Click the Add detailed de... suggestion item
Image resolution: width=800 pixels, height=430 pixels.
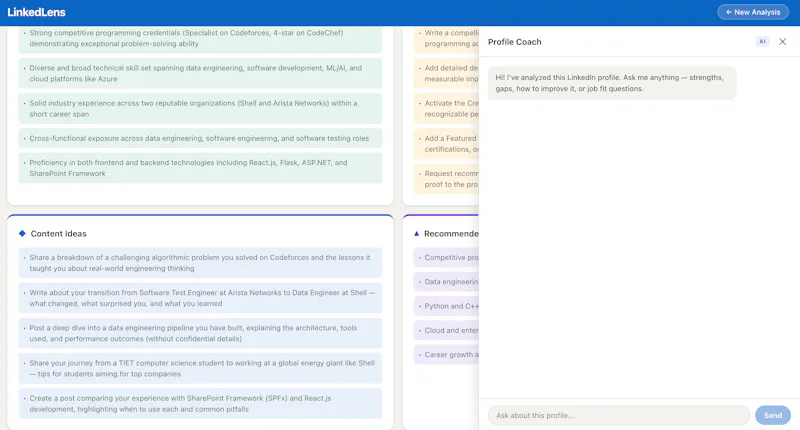point(446,73)
